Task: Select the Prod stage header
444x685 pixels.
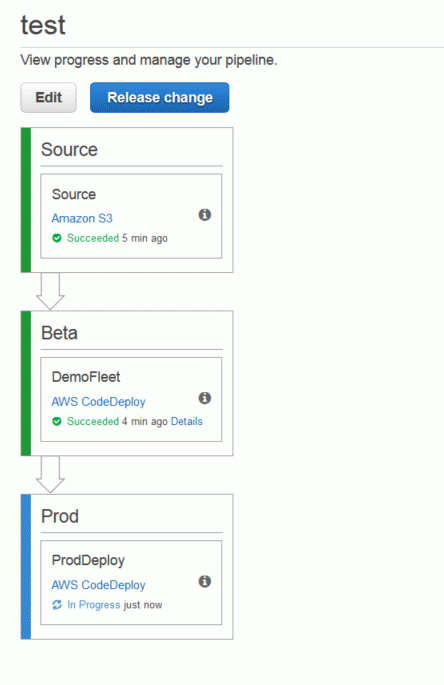Action: pos(60,516)
